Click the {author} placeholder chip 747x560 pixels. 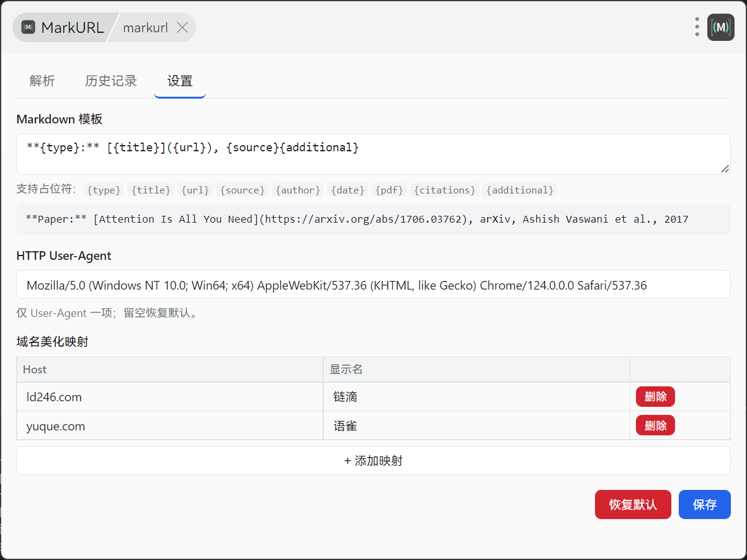[x=298, y=190]
